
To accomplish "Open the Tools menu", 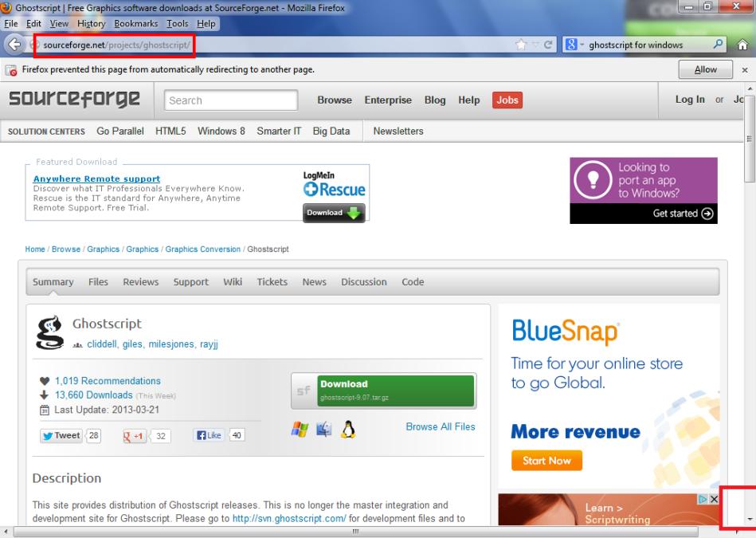I will [x=178, y=24].
